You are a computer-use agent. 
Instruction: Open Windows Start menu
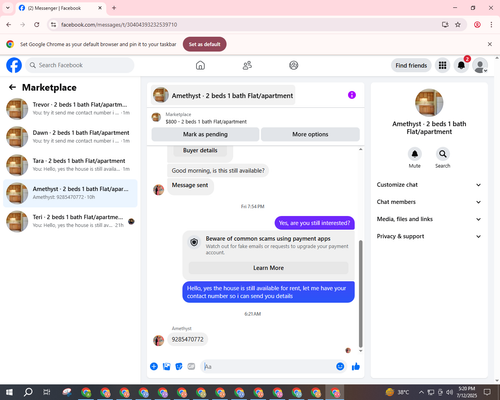click(9, 392)
